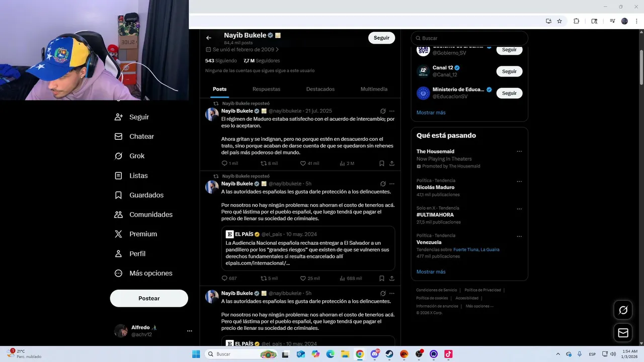Follow Canal 12 account

[x=509, y=71]
